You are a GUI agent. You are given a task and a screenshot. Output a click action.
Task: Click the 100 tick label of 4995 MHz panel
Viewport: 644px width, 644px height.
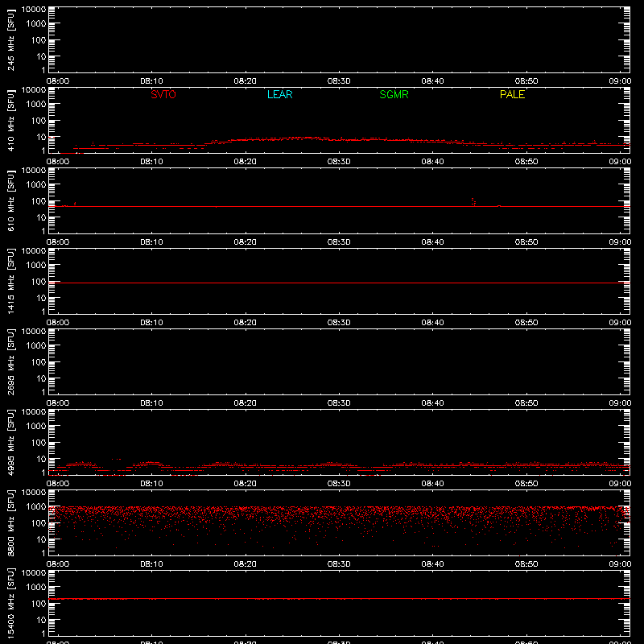click(39, 442)
